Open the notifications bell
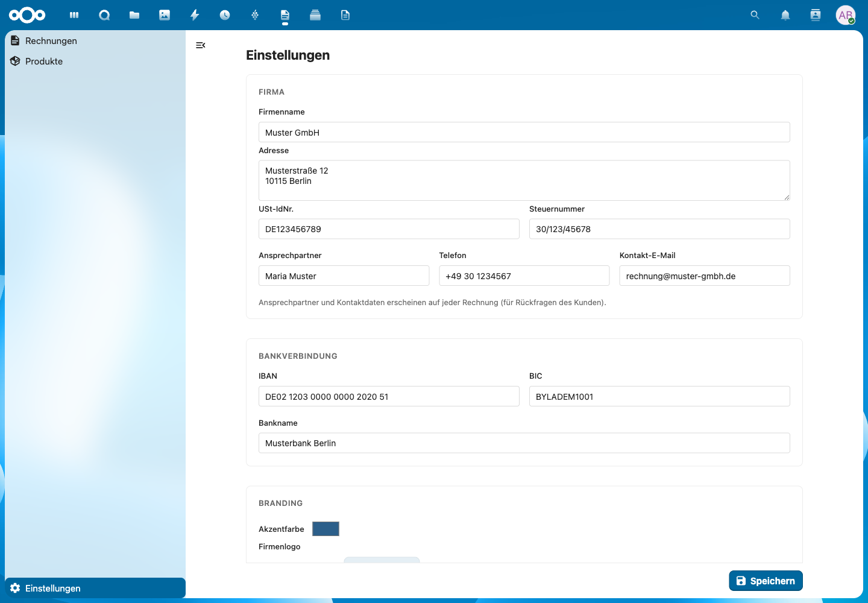 click(x=785, y=15)
